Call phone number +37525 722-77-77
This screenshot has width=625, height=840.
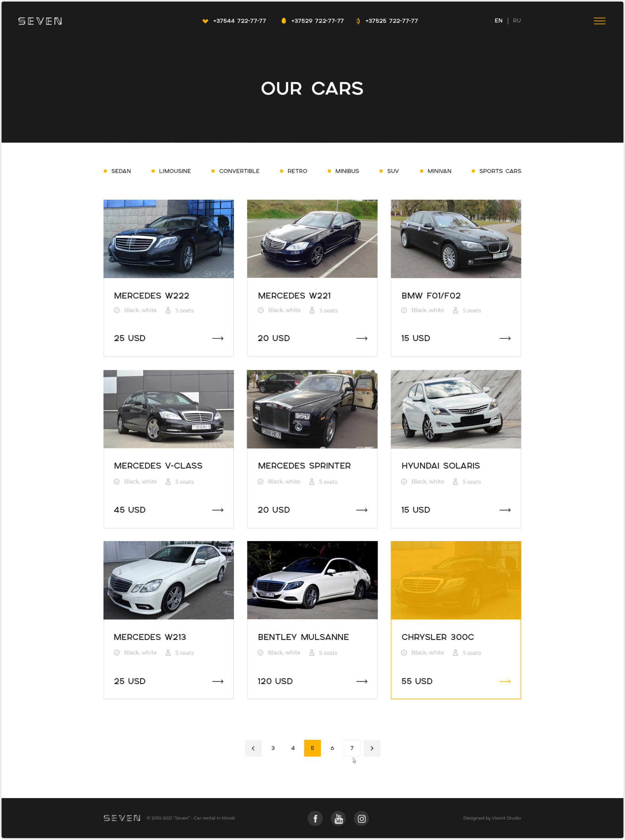(392, 21)
